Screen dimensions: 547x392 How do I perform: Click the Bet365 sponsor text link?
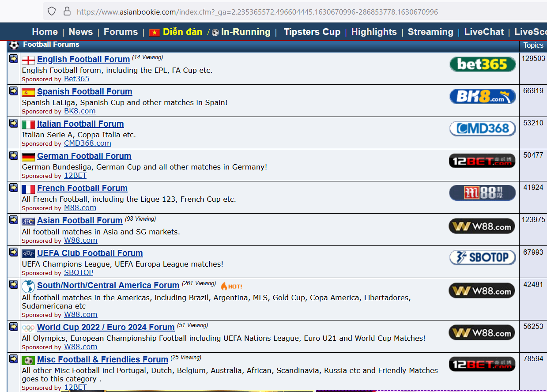pyautogui.click(x=76, y=79)
